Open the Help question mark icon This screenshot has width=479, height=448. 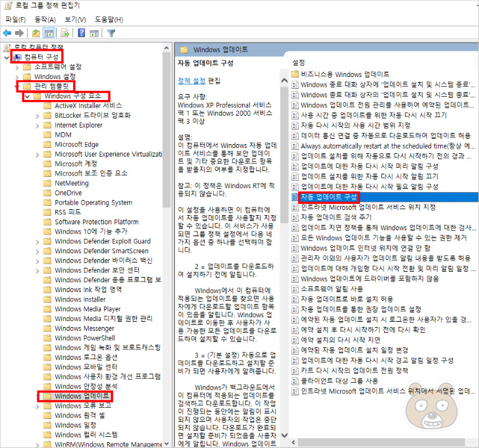coord(82,33)
